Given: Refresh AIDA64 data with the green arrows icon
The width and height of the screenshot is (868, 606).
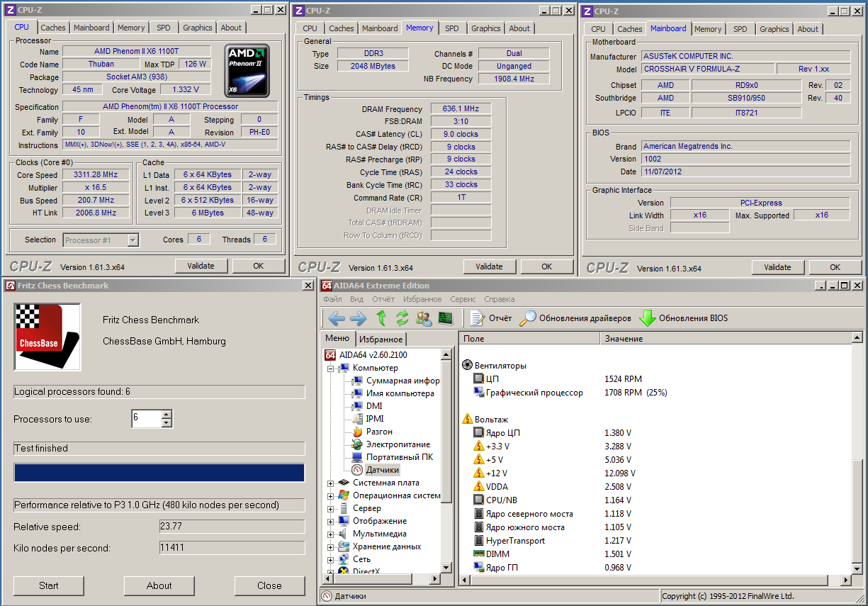Looking at the screenshot, I should (402, 318).
